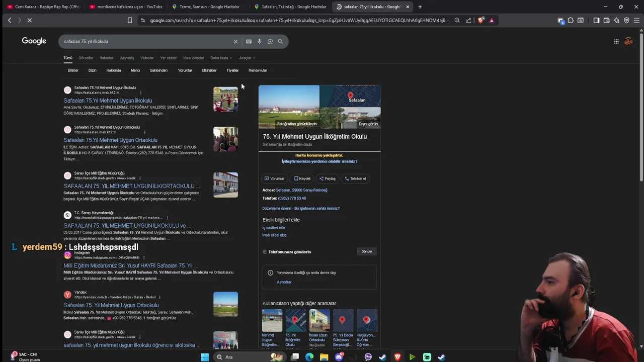Open Windows Start menu

[x=205, y=357]
